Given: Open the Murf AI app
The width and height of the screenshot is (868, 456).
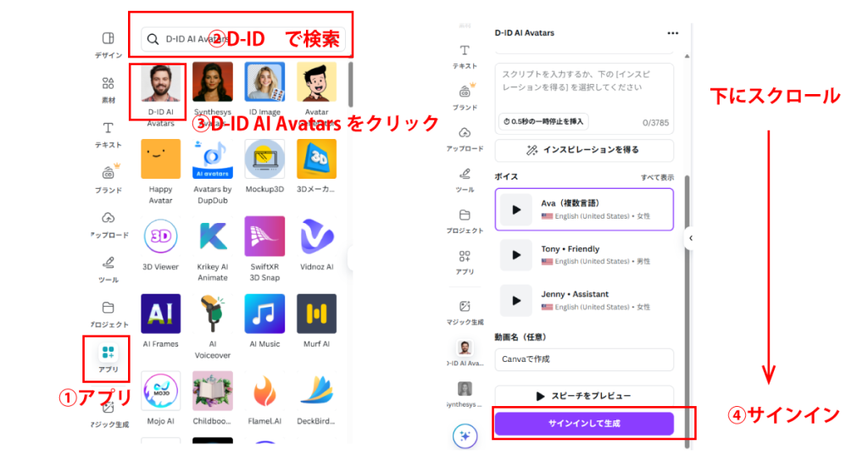Looking at the screenshot, I should (x=317, y=321).
